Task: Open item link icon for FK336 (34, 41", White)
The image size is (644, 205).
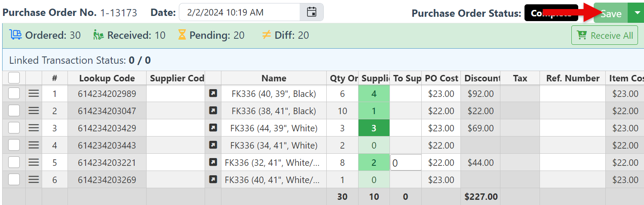Action: [x=213, y=145]
